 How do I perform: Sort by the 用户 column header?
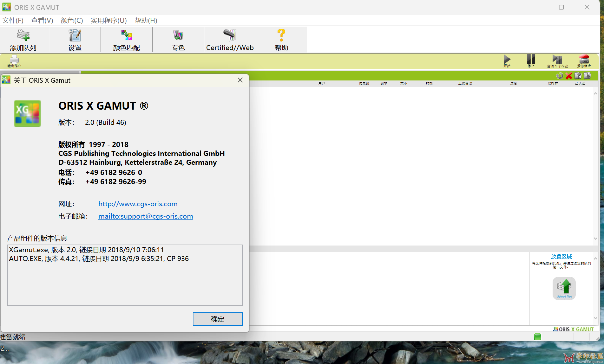pyautogui.click(x=322, y=83)
